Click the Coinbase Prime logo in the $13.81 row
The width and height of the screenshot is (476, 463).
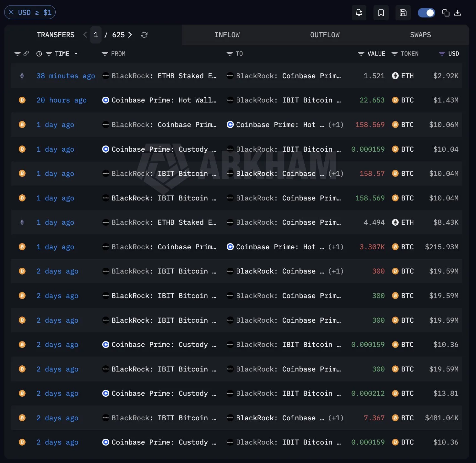tap(105, 393)
